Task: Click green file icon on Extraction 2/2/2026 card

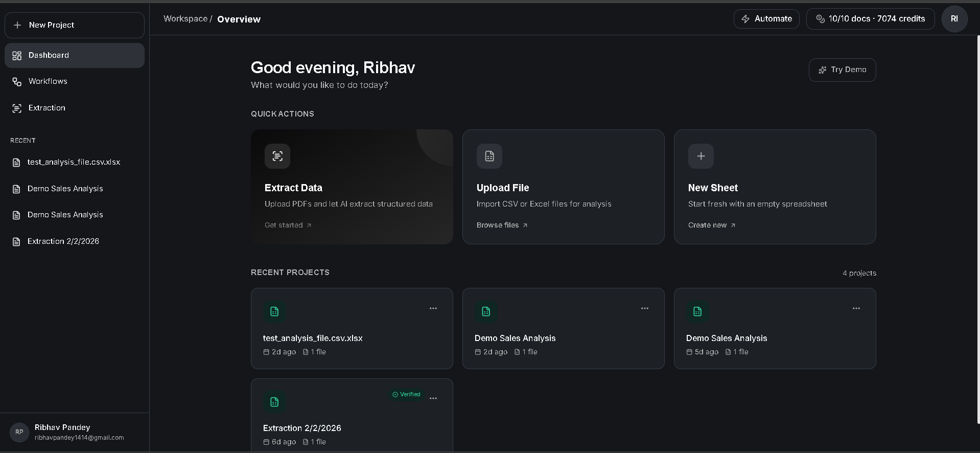Action: 274,402
